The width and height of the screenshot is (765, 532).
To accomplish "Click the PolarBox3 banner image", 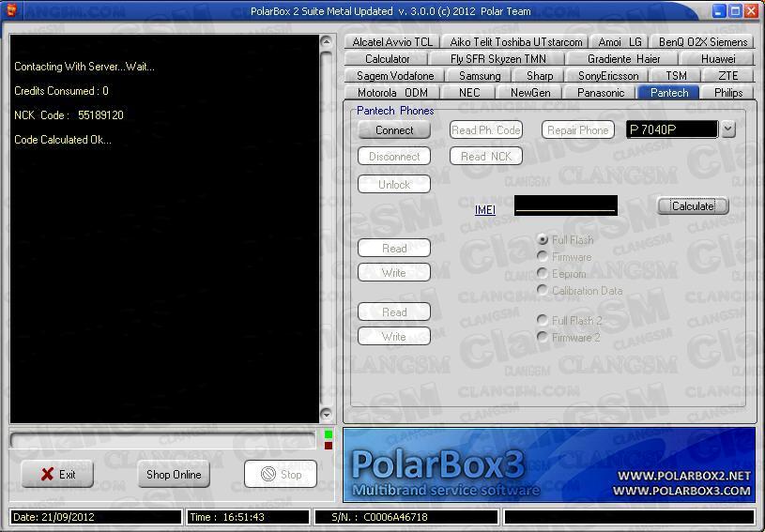I will (549, 464).
